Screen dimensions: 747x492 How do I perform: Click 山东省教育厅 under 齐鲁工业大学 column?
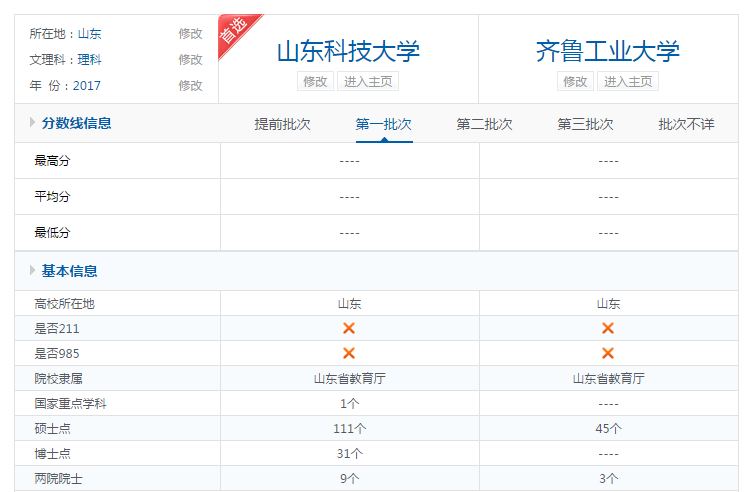point(608,379)
